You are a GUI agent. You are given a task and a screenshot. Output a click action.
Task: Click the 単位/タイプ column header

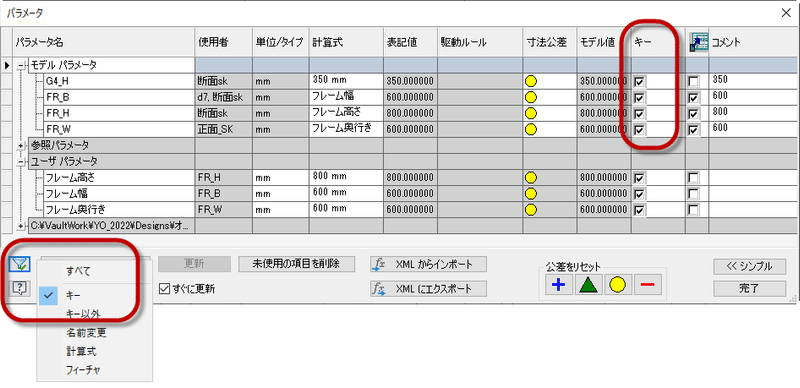[280, 43]
